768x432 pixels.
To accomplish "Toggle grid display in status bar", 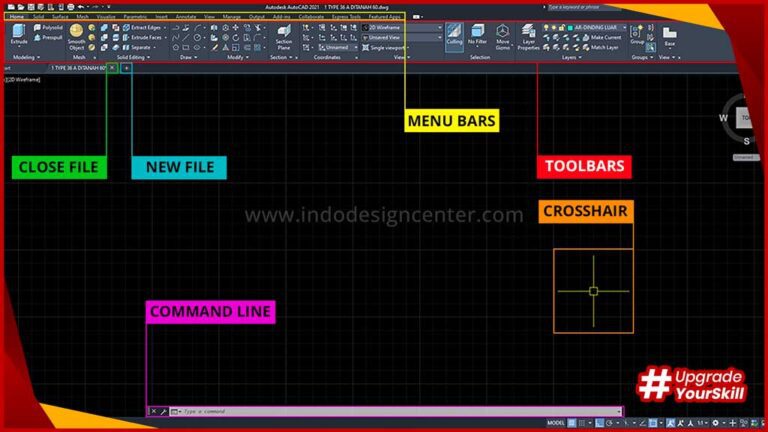I will pos(572,423).
